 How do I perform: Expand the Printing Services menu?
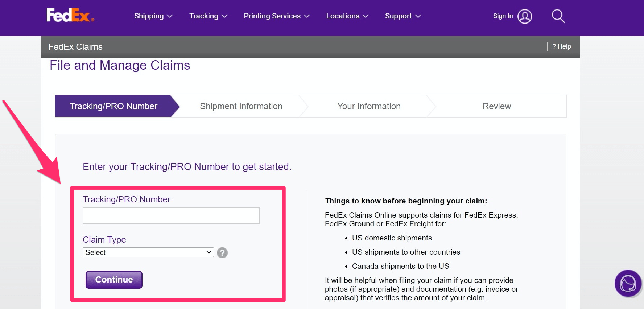(x=277, y=16)
